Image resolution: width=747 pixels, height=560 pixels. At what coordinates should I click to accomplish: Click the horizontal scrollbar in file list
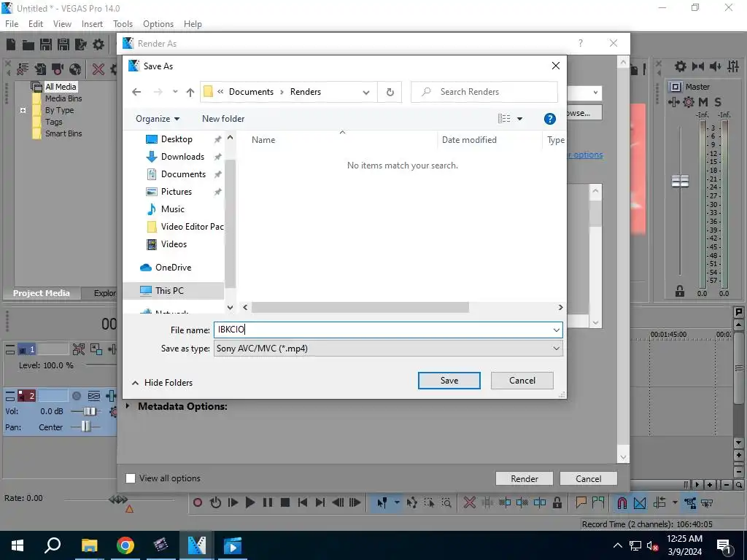pyautogui.click(x=360, y=308)
